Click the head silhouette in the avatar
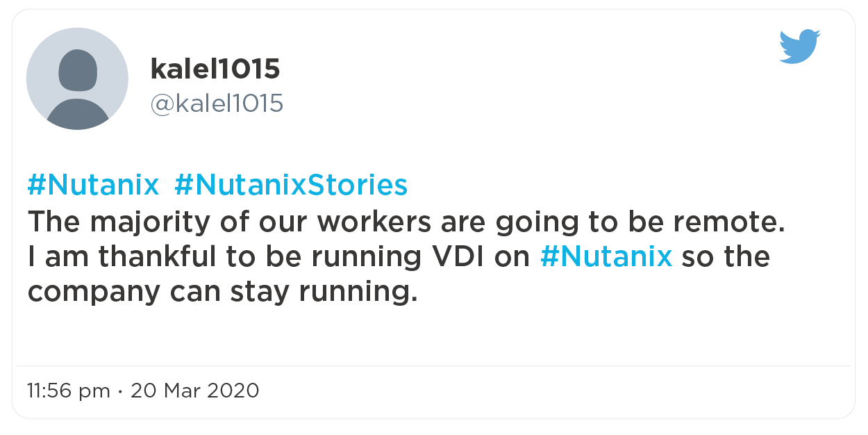Viewport: 868px width, 435px height. click(x=77, y=71)
